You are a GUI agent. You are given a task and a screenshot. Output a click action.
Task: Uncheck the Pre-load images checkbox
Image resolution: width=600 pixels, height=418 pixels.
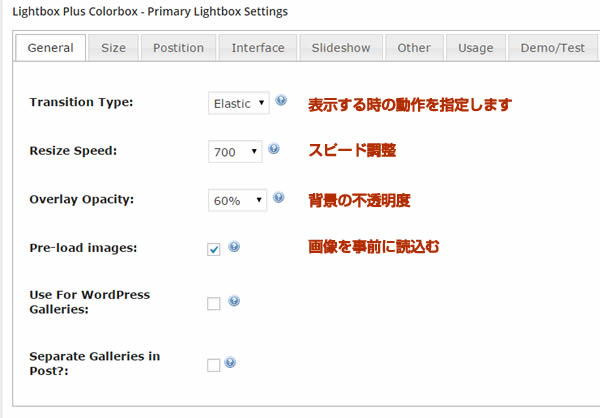pyautogui.click(x=214, y=249)
